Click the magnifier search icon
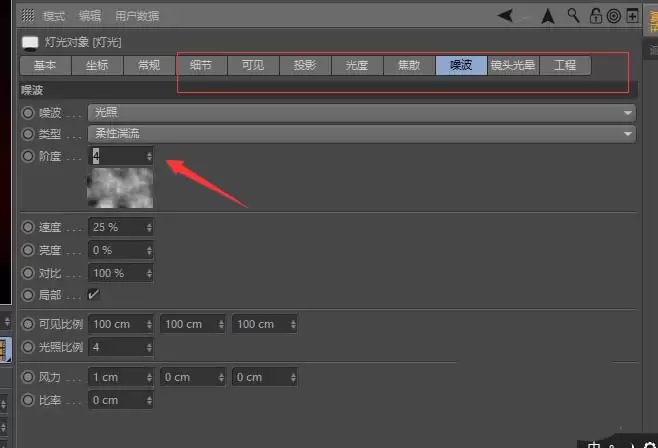The height and width of the screenshot is (448, 658). [x=573, y=16]
